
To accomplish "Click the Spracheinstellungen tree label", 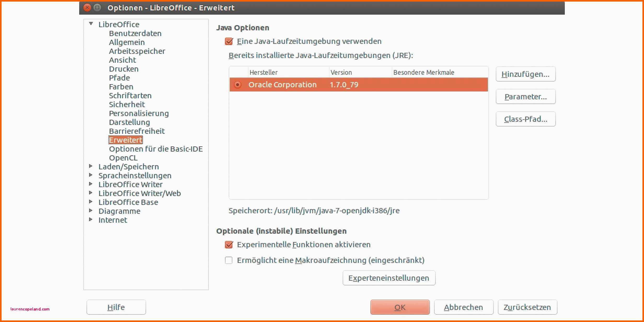I will click(x=135, y=176).
